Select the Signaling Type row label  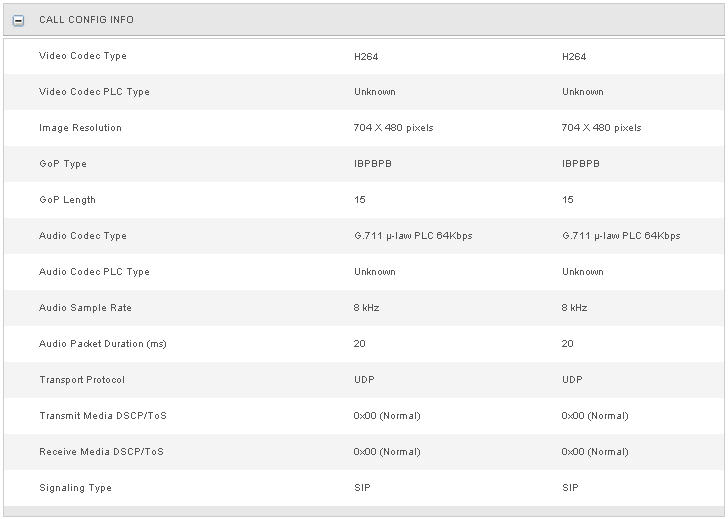[x=75, y=487]
